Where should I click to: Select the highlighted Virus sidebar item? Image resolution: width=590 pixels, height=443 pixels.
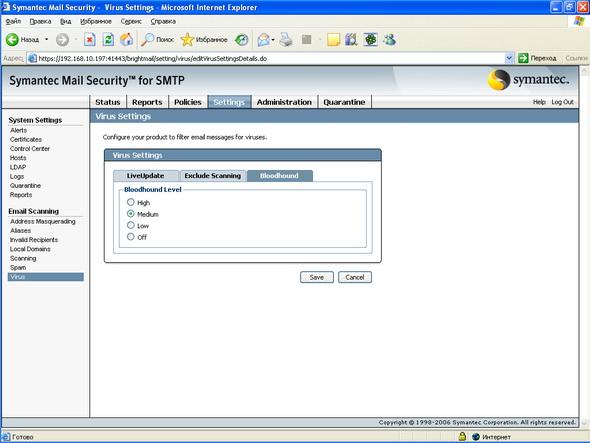pos(46,277)
